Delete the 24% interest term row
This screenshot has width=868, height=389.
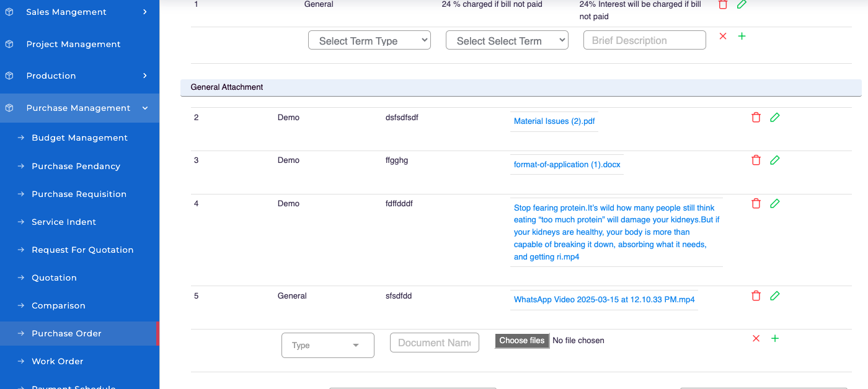tap(723, 5)
